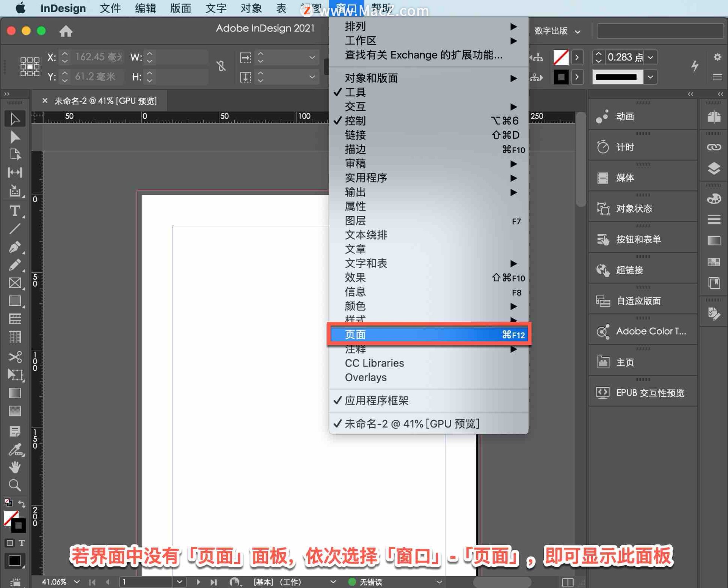Click the X coordinate input field
Viewport: 728px width, 588px height.
(x=98, y=57)
